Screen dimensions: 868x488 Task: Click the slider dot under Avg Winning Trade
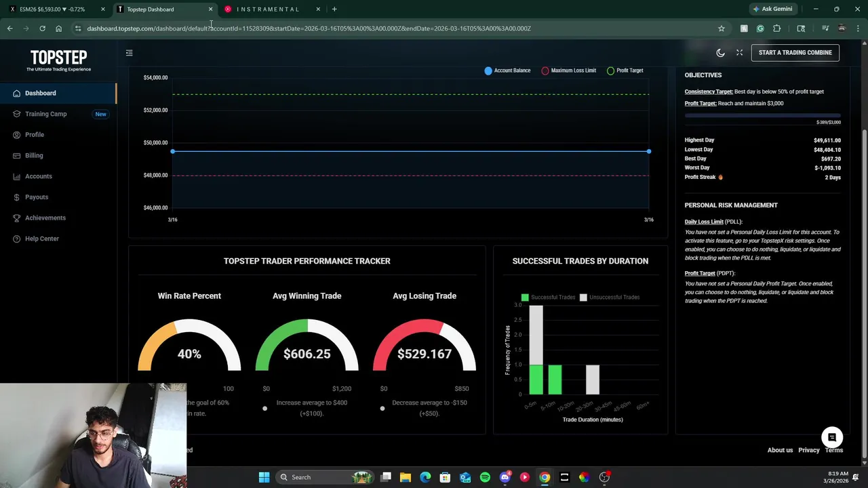tap(264, 408)
